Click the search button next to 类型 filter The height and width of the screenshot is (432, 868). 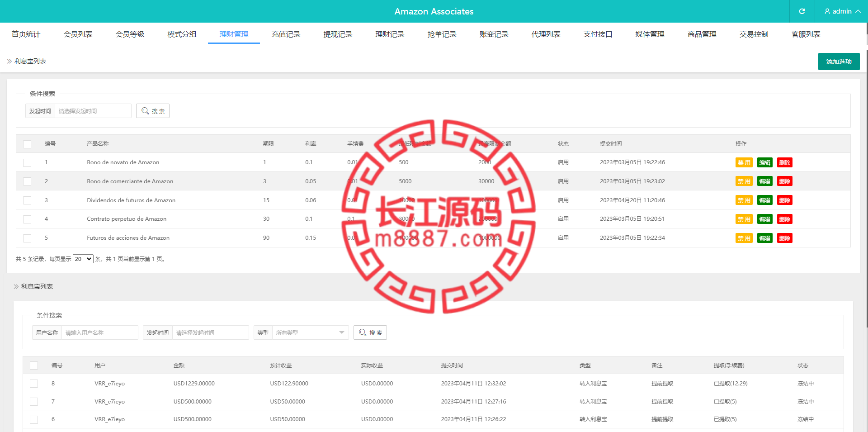pos(370,332)
